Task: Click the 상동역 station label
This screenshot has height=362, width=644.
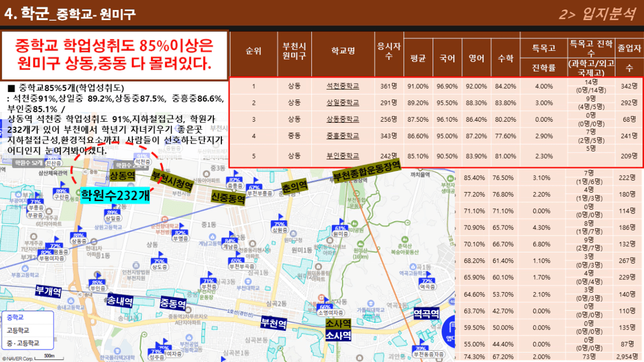Action: point(123,175)
